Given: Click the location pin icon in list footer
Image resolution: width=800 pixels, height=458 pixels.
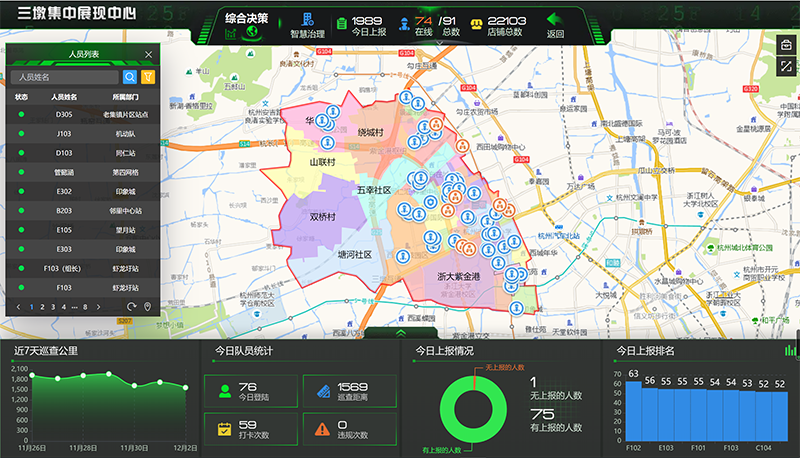Looking at the screenshot, I should tap(148, 306).
